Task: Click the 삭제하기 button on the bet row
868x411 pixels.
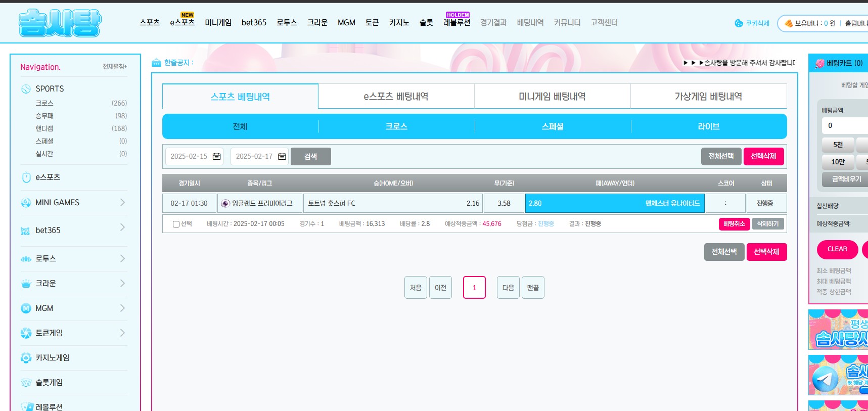Action: tap(768, 224)
